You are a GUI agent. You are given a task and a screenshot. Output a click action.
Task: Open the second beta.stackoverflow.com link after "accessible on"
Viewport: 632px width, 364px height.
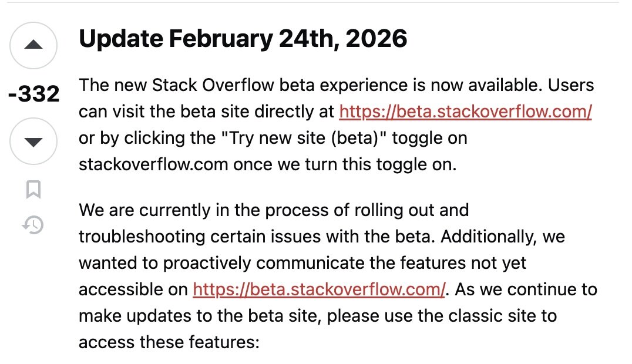pos(319,289)
